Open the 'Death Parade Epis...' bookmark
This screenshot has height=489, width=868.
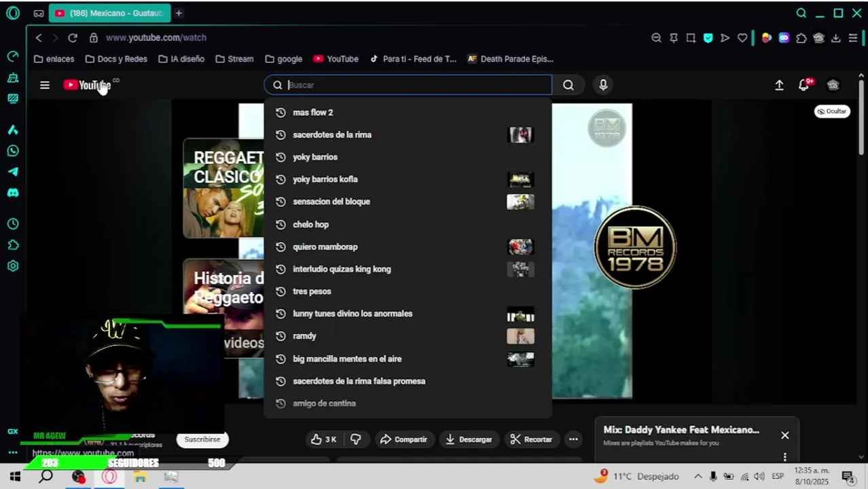tap(511, 59)
